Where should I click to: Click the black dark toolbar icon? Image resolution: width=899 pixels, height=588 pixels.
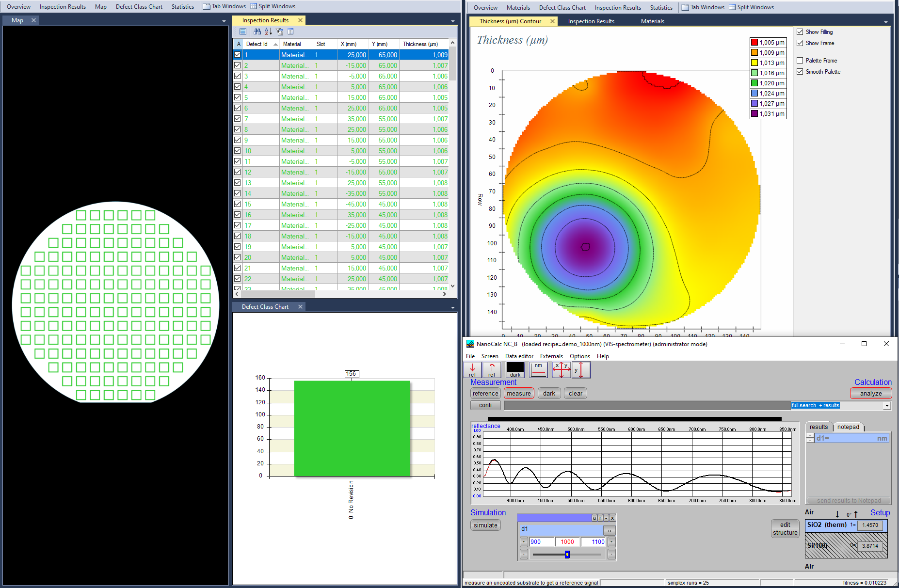click(x=515, y=370)
